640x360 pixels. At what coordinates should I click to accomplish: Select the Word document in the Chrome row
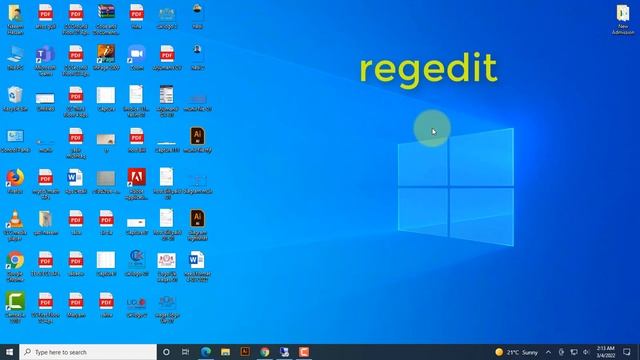(x=197, y=267)
